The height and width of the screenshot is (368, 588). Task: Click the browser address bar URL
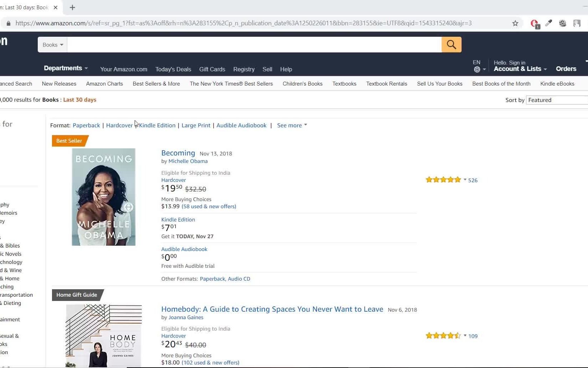pos(244,23)
